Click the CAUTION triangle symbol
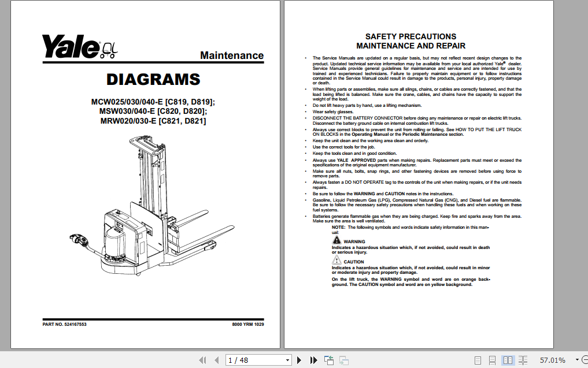588x368 pixels. 336,260
